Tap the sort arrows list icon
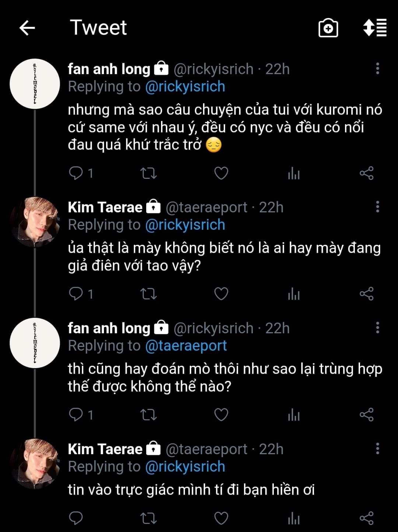The height and width of the screenshot is (532, 398). 375,28
